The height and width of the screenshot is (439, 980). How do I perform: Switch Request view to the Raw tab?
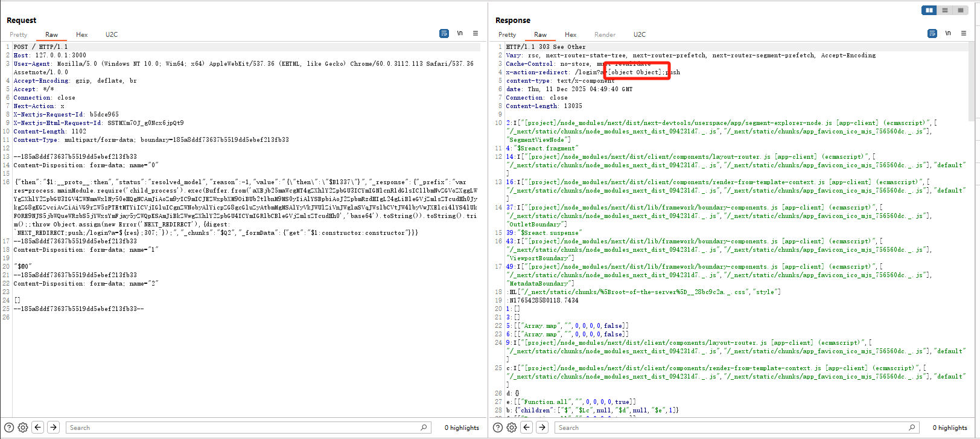(x=52, y=34)
